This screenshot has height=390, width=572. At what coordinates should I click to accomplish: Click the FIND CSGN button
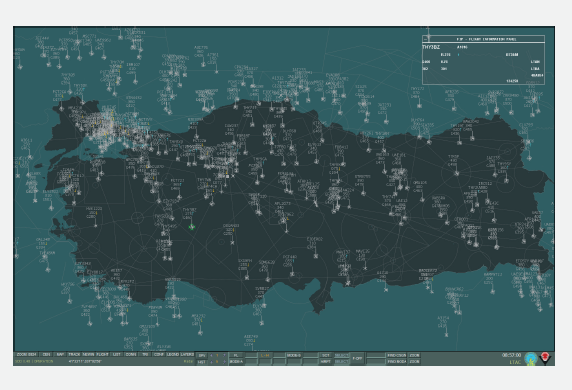396,355
